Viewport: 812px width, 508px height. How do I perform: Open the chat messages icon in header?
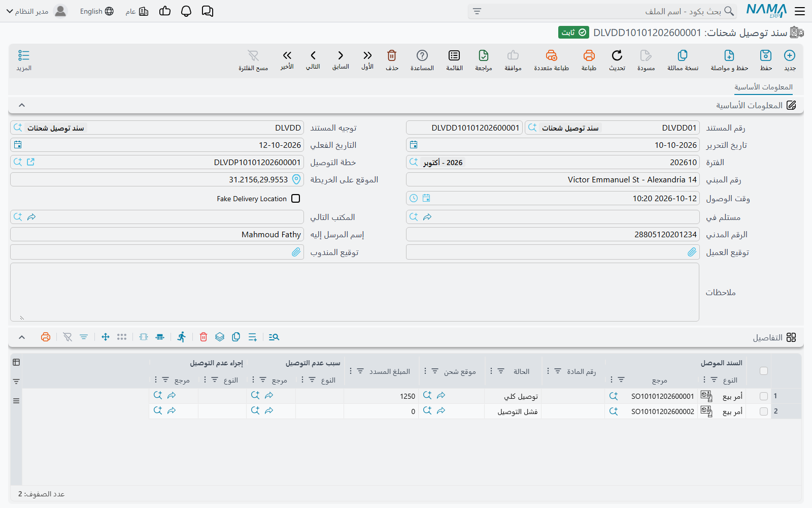coord(208,11)
